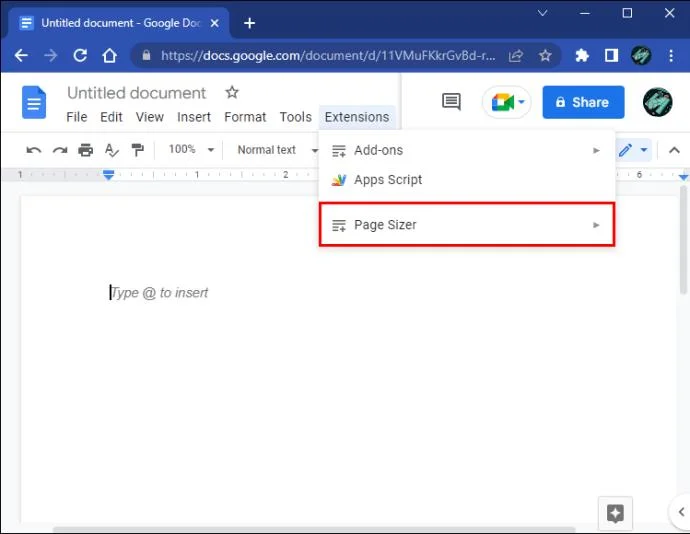Open a new browser tab

click(x=250, y=23)
